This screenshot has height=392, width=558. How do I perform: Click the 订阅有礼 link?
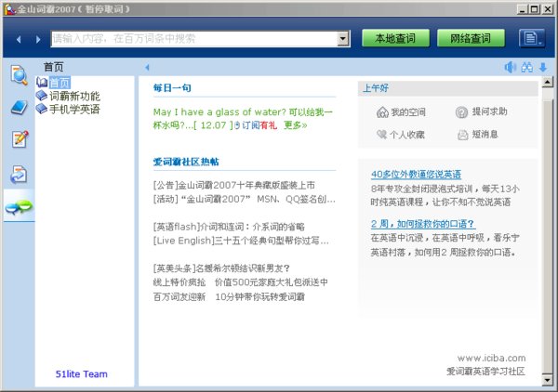pos(259,125)
